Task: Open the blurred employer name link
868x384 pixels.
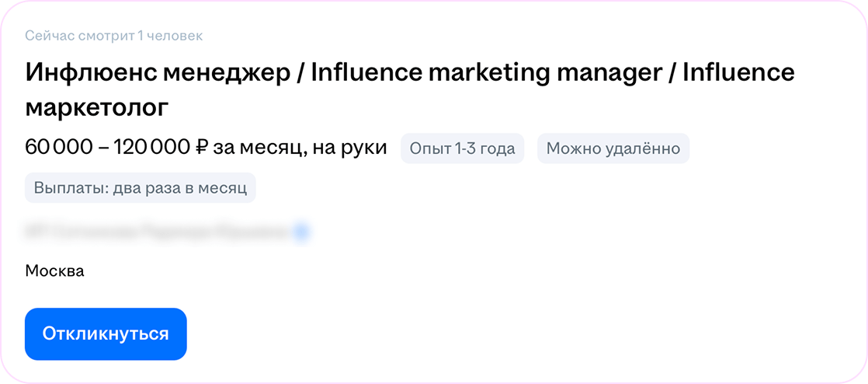Action: coord(155,231)
